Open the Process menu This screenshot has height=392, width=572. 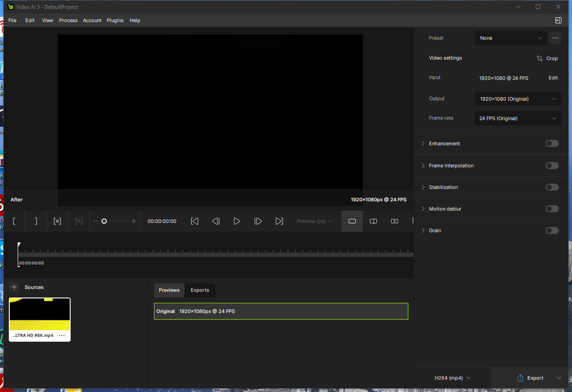click(68, 20)
